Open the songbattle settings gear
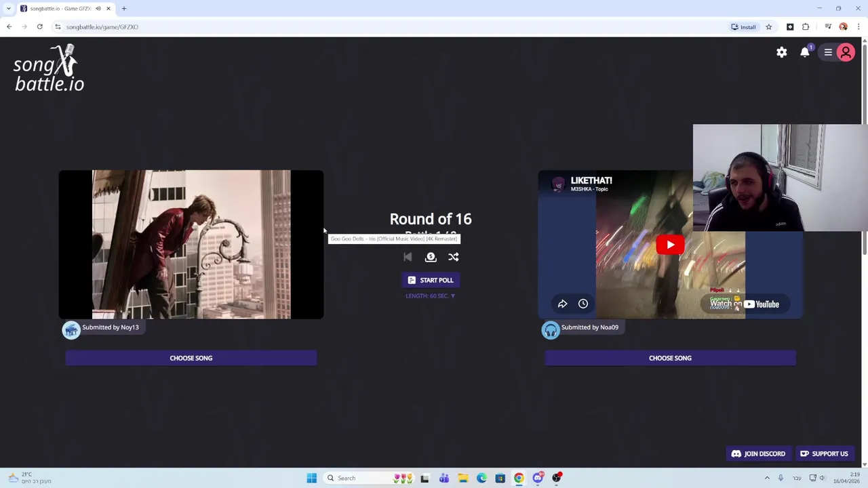 tap(782, 52)
